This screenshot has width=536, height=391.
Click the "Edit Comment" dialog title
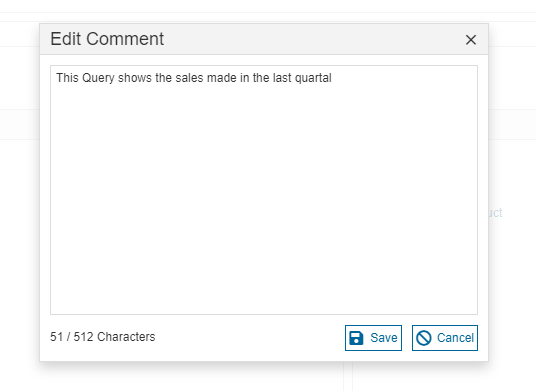[x=107, y=39]
